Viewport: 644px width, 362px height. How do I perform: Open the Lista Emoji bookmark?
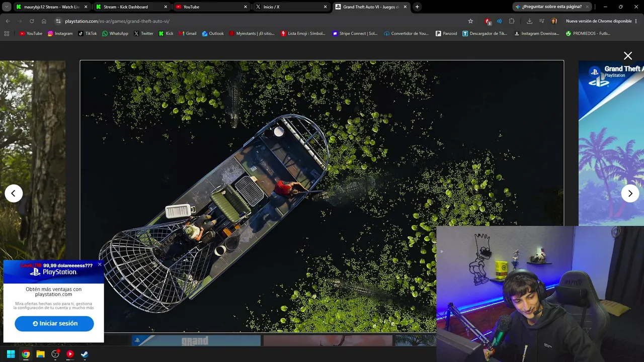(303, 34)
